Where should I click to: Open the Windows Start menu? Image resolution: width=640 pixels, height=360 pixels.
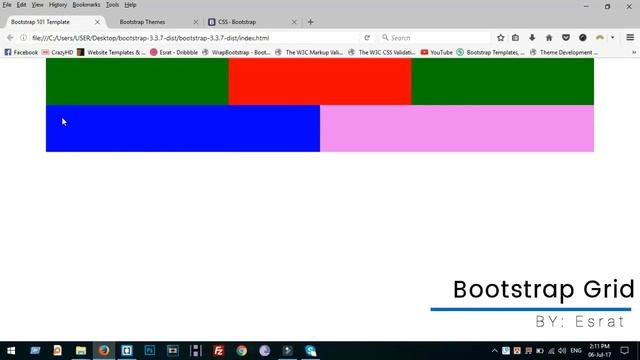(x=11, y=351)
